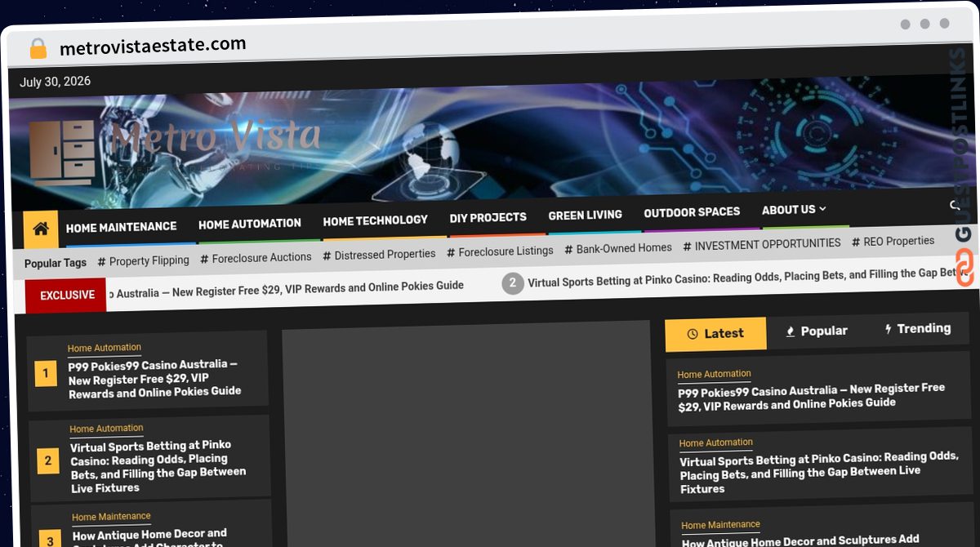Select the Foreclosure Listings tag
Viewport: 980px width, 547px height.
click(x=500, y=251)
